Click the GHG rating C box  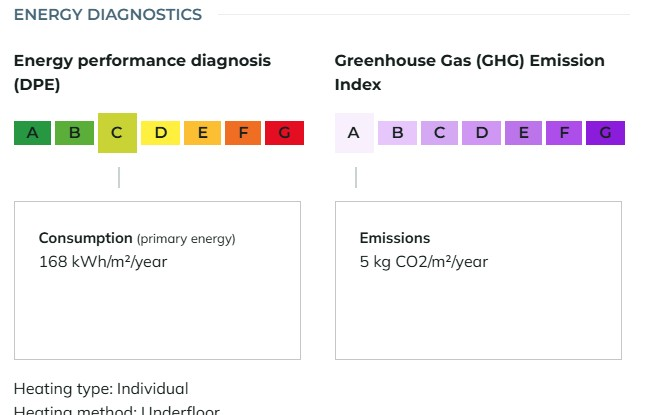click(439, 133)
